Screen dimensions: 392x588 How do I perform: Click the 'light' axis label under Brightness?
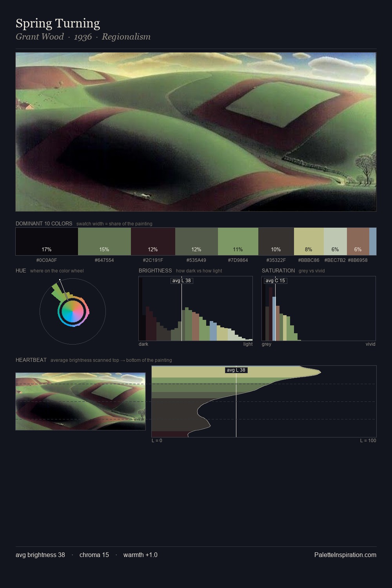pos(248,344)
